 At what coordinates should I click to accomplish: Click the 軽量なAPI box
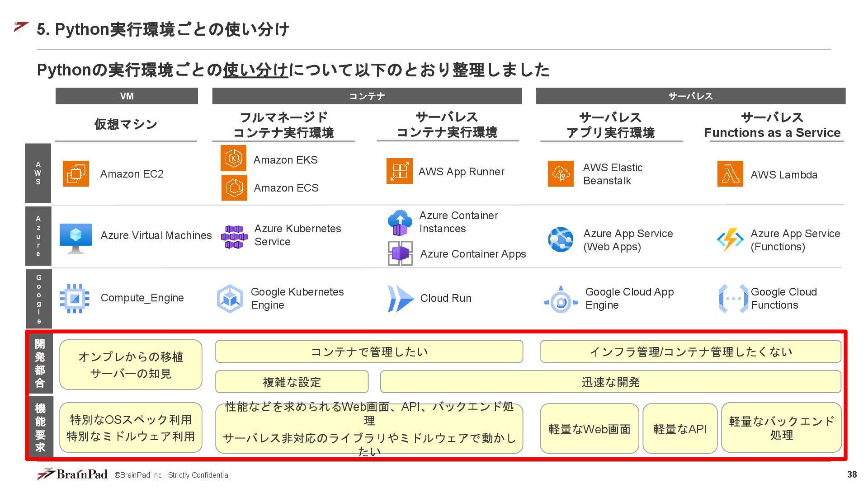pos(680,428)
